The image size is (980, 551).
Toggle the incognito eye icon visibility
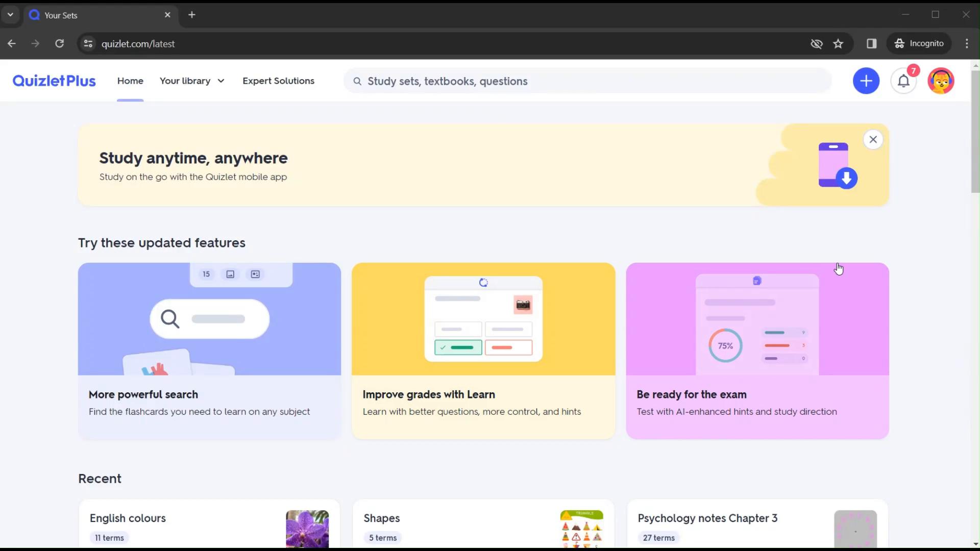(817, 43)
